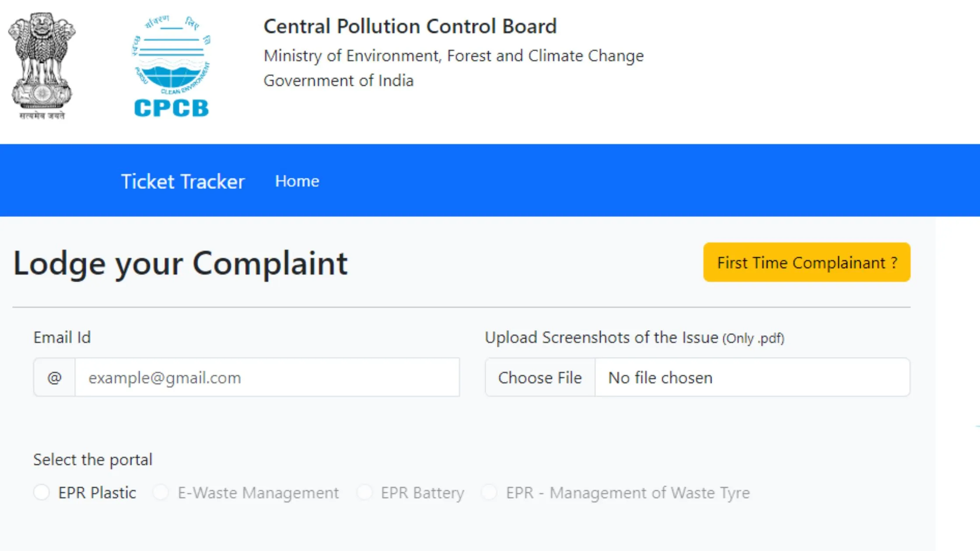Click the Lodge your Complaint heading

[x=181, y=262]
